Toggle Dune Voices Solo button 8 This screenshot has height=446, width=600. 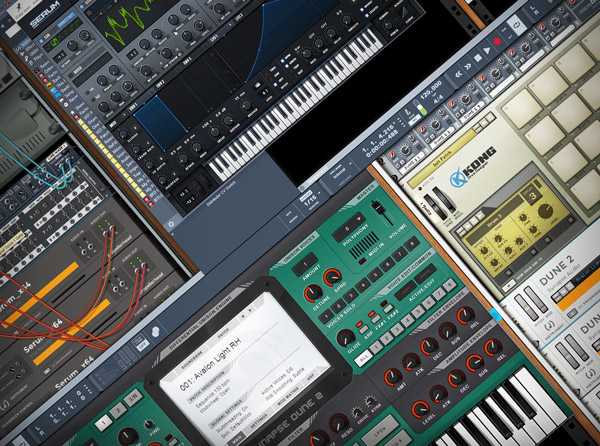point(412,243)
